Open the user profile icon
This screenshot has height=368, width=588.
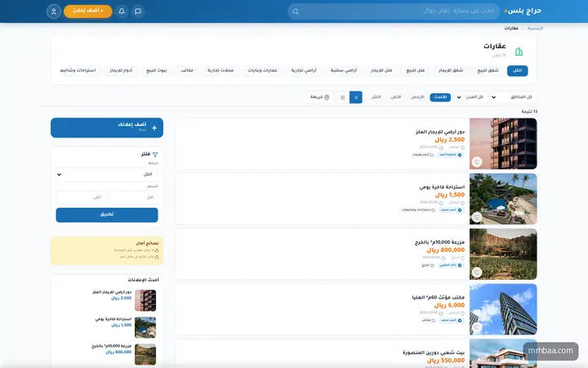[x=54, y=11]
